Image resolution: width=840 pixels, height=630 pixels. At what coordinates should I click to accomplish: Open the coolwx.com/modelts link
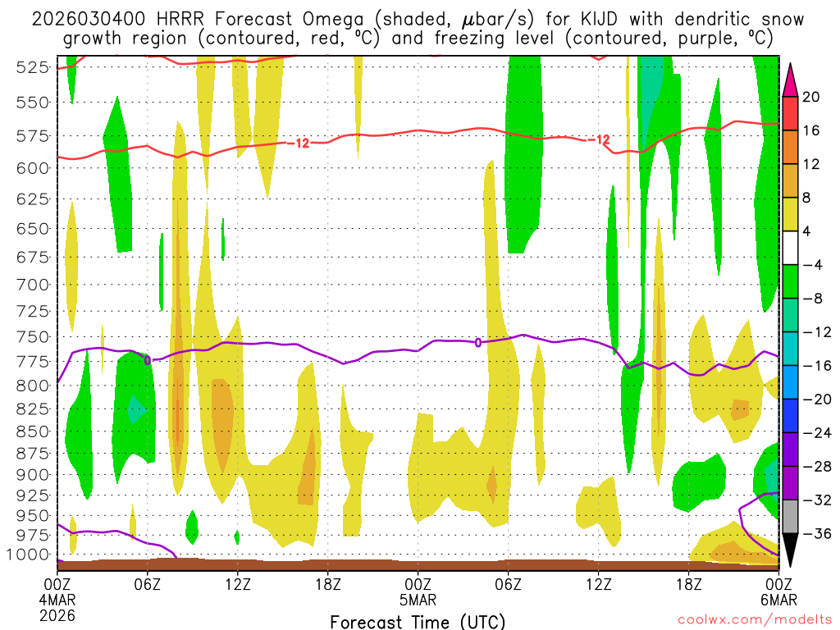(x=755, y=619)
